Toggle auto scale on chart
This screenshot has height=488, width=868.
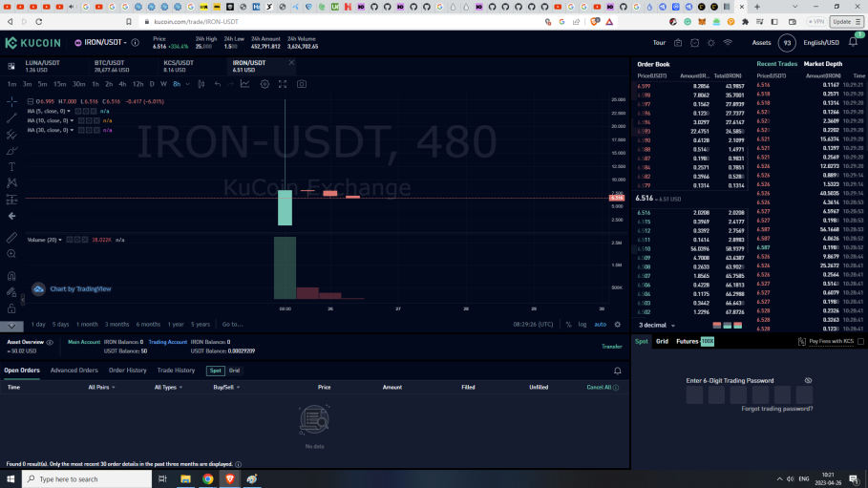pyautogui.click(x=600, y=325)
